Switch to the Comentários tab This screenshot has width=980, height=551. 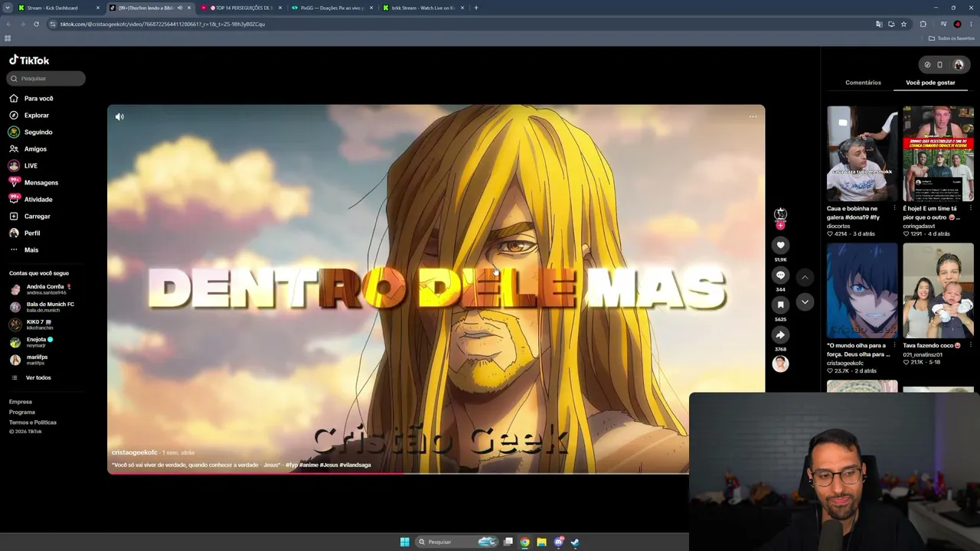(863, 83)
